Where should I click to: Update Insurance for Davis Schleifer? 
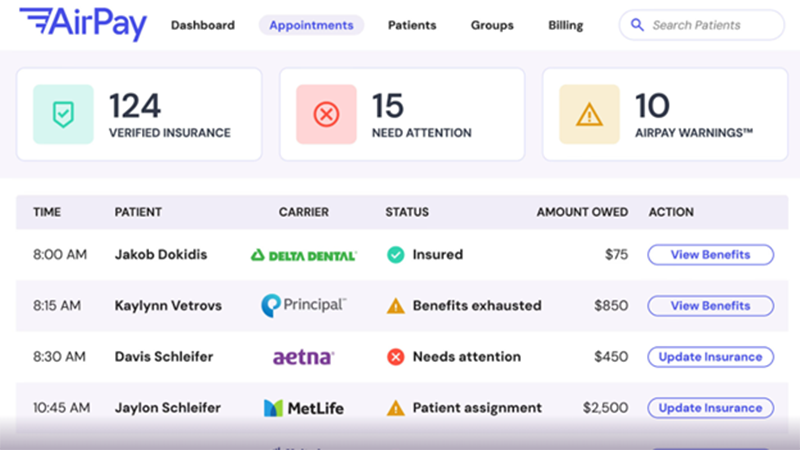[710, 357]
